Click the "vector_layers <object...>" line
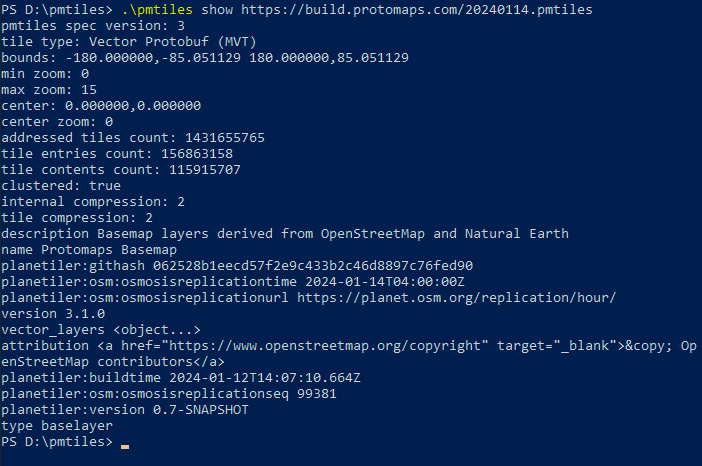Image resolution: width=702 pixels, height=466 pixels. pos(101,329)
